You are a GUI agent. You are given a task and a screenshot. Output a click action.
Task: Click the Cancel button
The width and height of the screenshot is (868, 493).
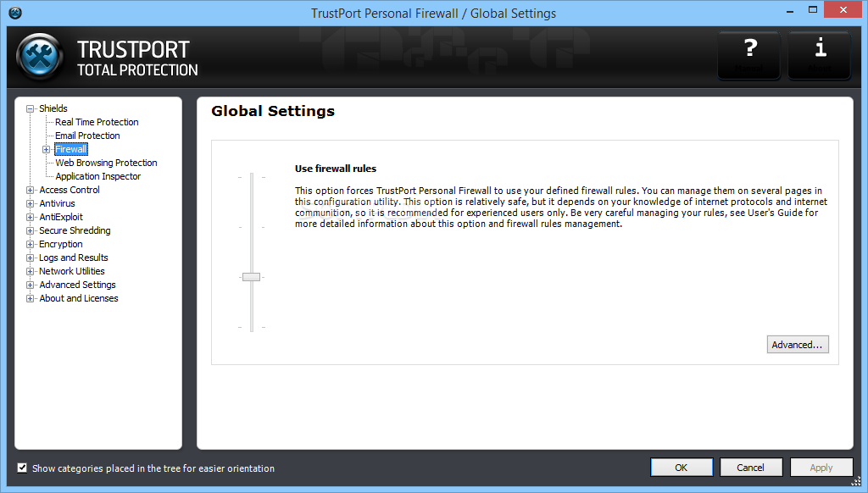coord(751,468)
